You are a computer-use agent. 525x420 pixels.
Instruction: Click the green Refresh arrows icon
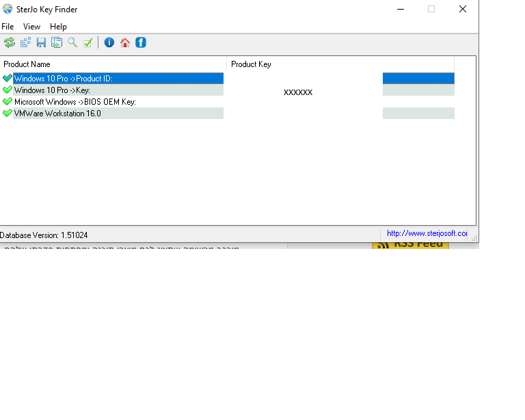(10, 42)
